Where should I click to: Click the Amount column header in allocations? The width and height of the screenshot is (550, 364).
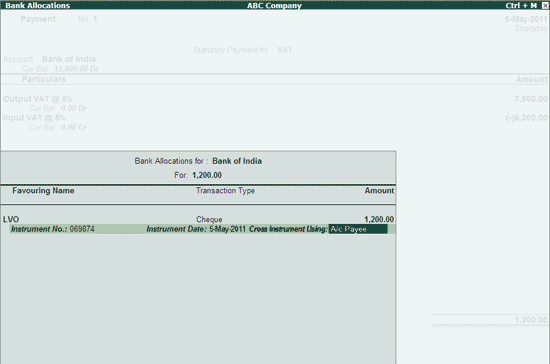tap(379, 190)
